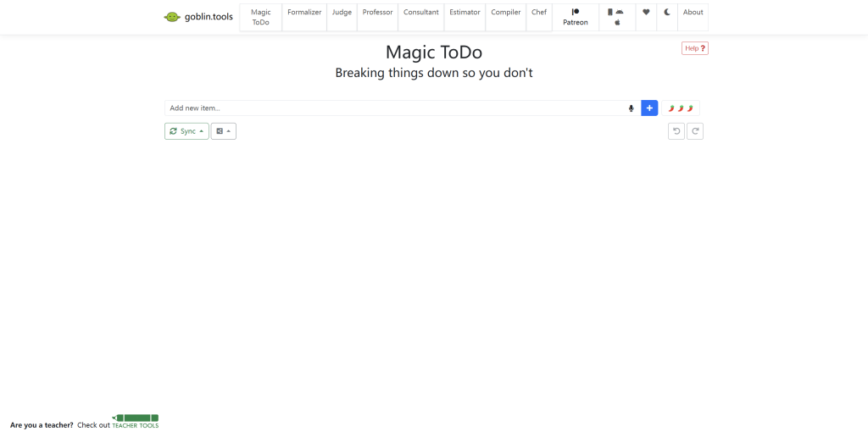Open the Chef tool
Image resolution: width=868 pixels, height=437 pixels.
pos(539,17)
